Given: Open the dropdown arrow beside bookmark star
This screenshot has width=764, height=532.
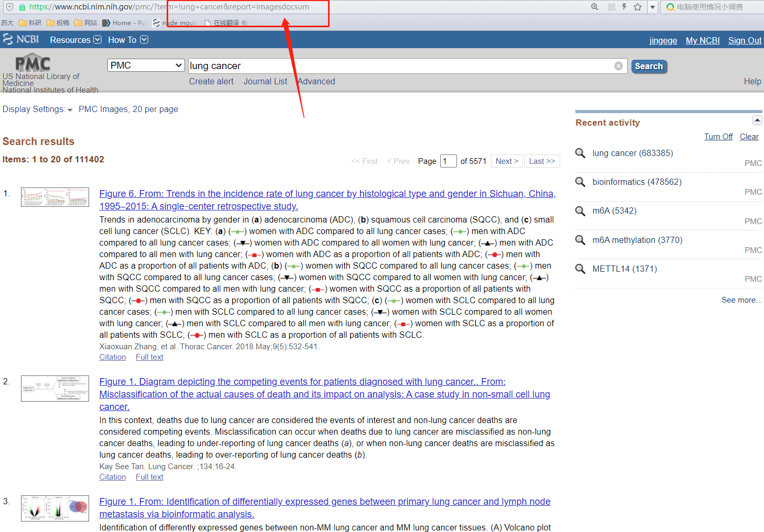Looking at the screenshot, I should 652,7.
